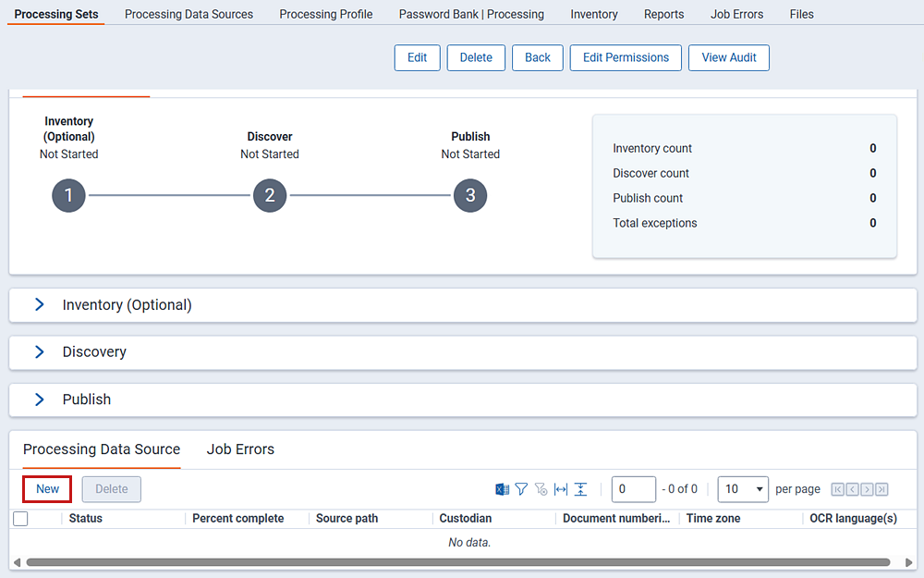Click the clear all filters icon
924x578 pixels.
click(541, 489)
